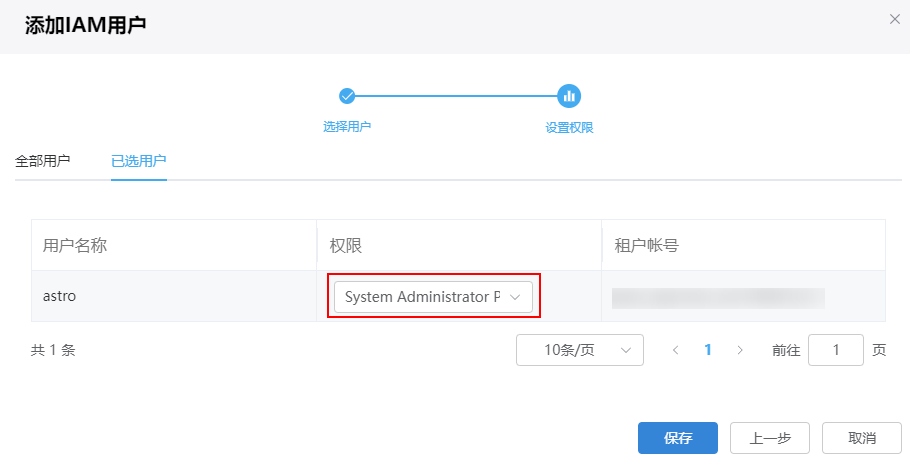Click the 设置权限 step label
The image size is (910, 465).
click(569, 128)
